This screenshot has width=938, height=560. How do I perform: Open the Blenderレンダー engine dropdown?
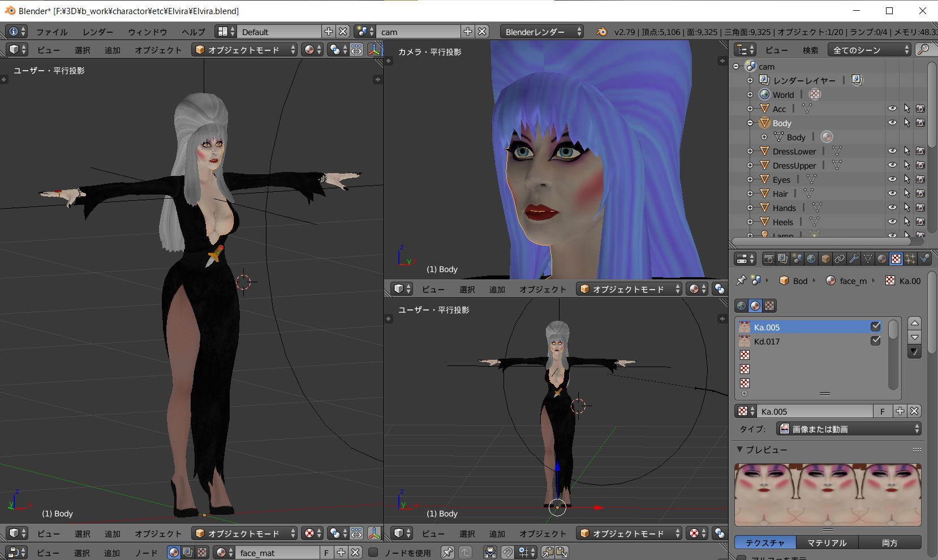[541, 32]
